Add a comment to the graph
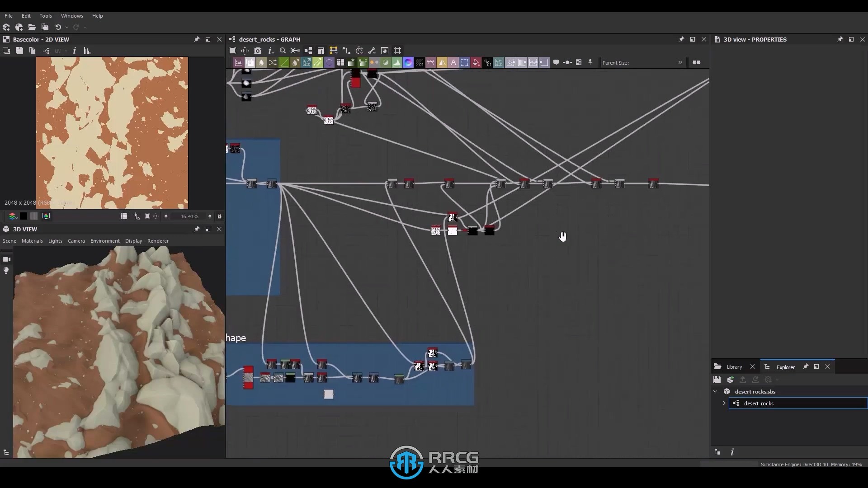 click(x=556, y=62)
